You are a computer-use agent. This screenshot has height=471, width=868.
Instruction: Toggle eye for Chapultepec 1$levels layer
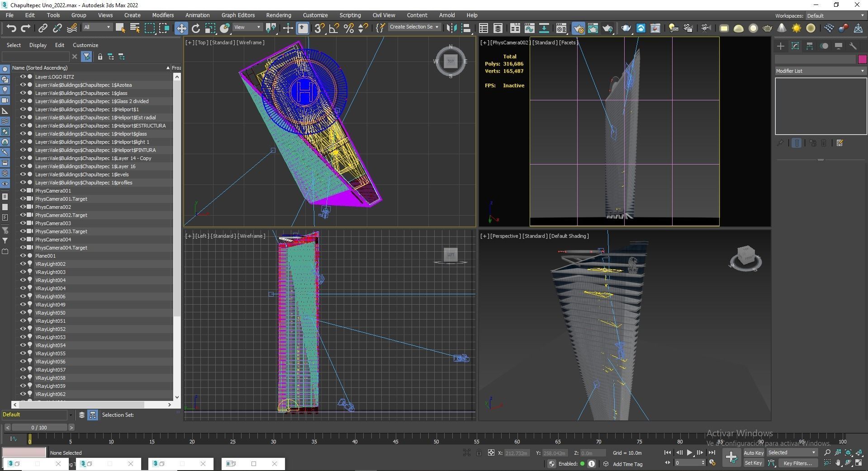(23, 174)
